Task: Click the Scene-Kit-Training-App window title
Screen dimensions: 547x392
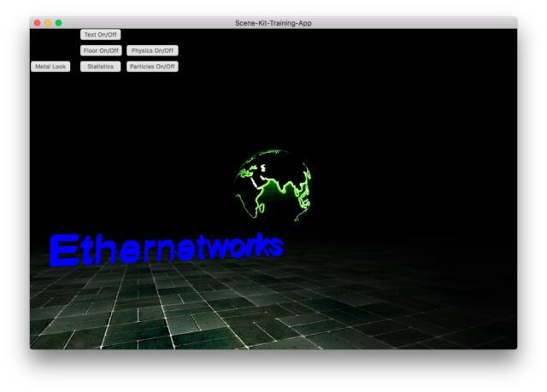Action: pos(273,23)
